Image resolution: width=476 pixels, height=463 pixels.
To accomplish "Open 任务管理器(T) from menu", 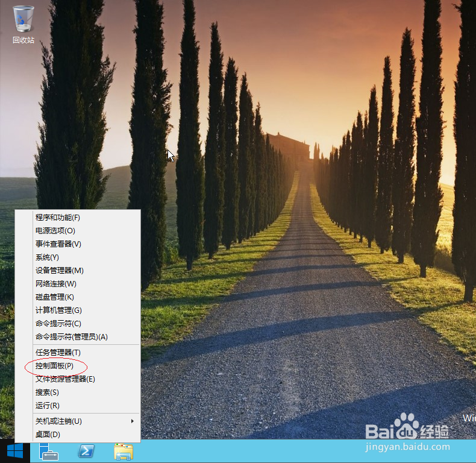I will click(x=78, y=353).
